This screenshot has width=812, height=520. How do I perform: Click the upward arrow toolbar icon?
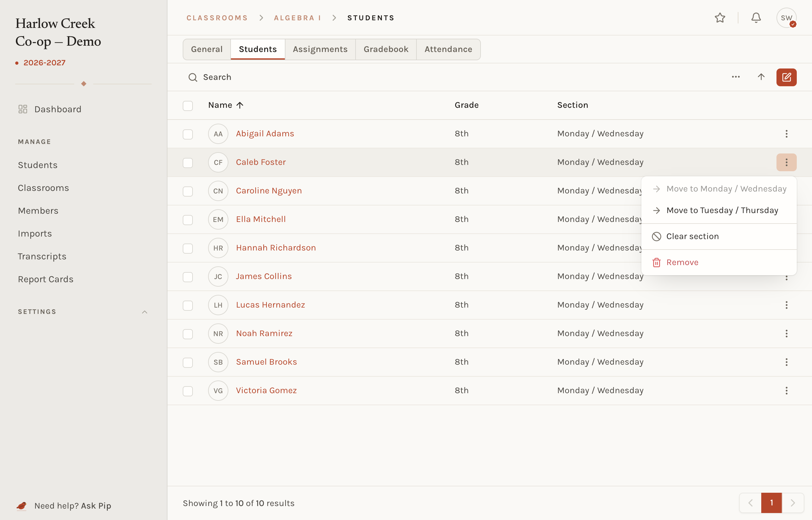click(x=761, y=77)
